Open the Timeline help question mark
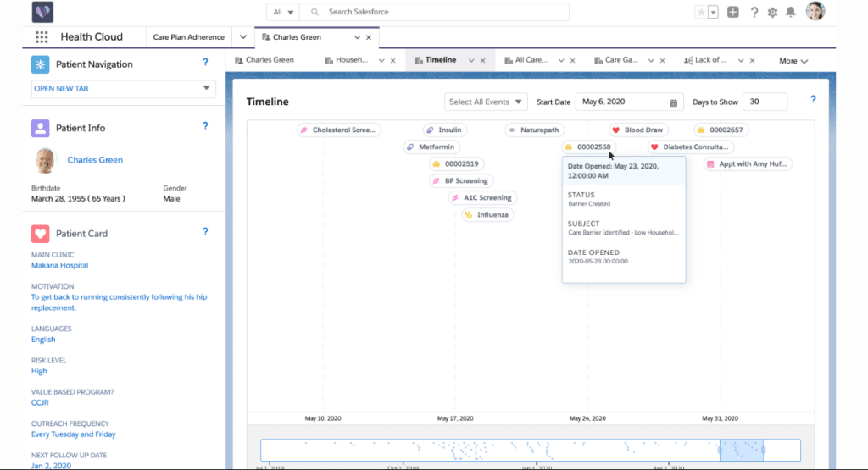Screen dimensions: 868x470 coord(813,100)
